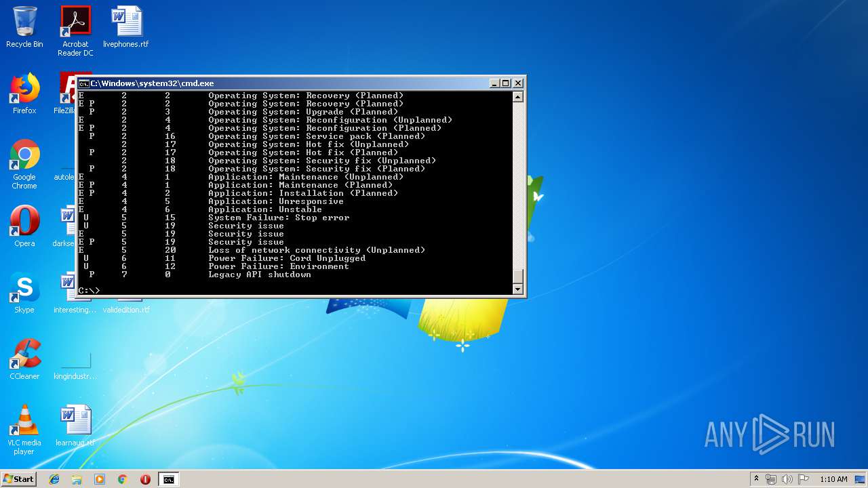Click 'Application: Unresponsive' text
The height and width of the screenshot is (488, 868).
276,201
